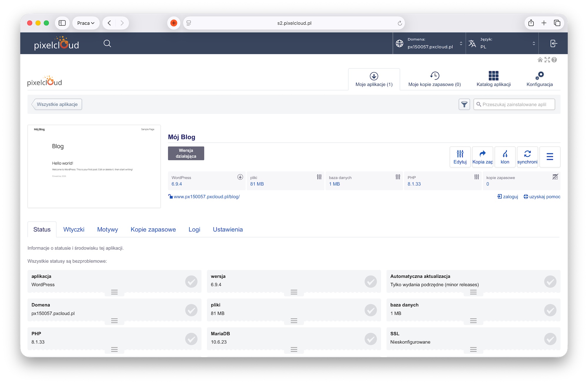Screen dimensions: 588x384
Task: Open the Katalog aplikacji tab
Action: pos(493,79)
